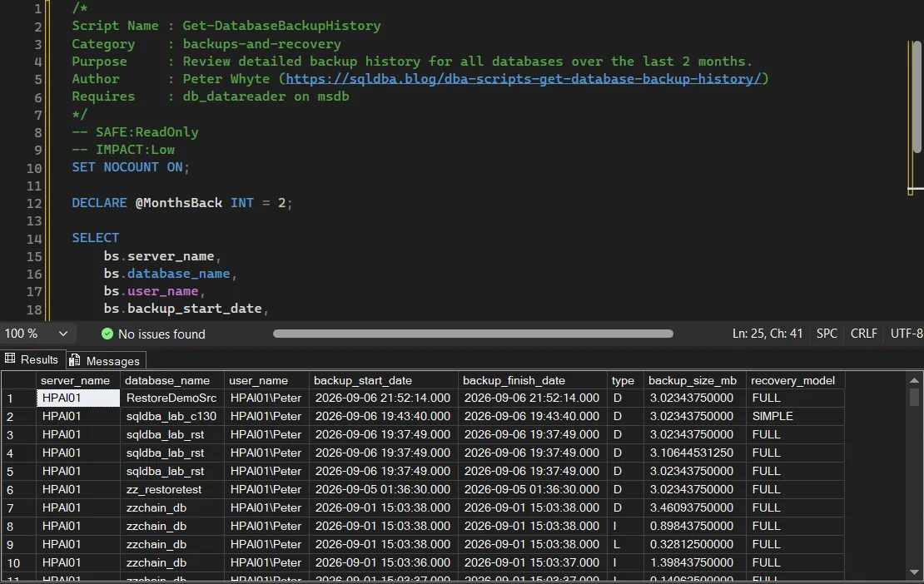Click the Results grid icon
Image resolution: width=924 pixels, height=584 pixels.
(10, 359)
